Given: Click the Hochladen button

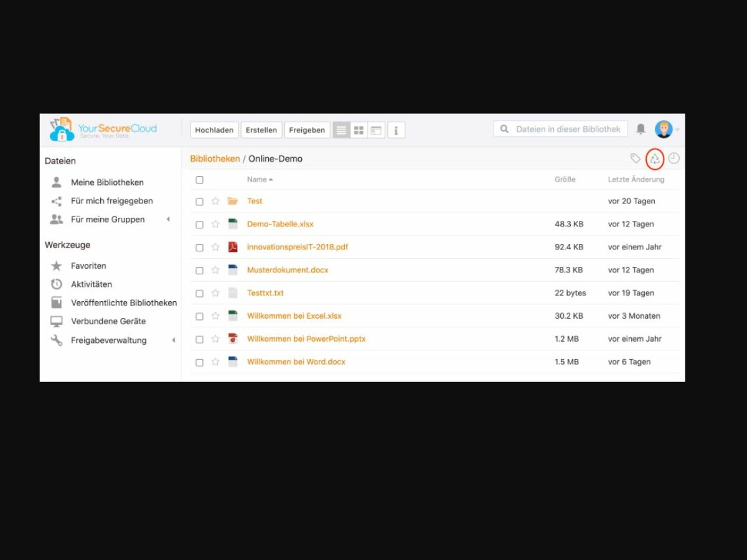Looking at the screenshot, I should [214, 130].
